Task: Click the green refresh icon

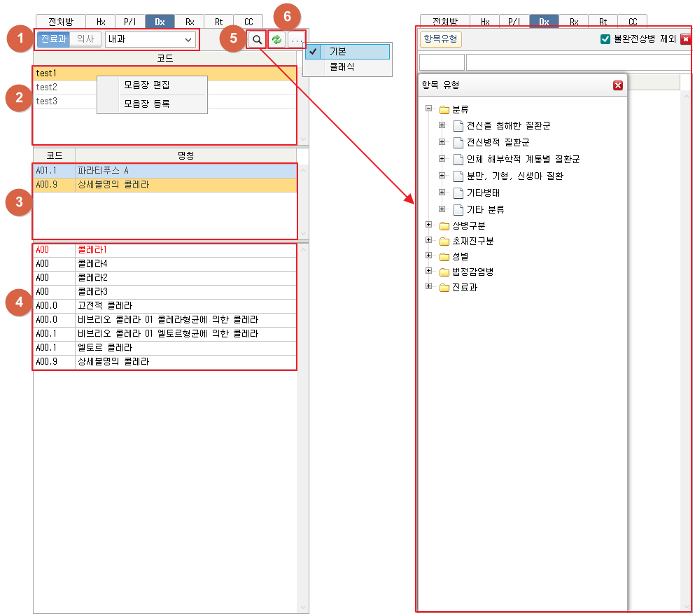Action: coord(277,40)
